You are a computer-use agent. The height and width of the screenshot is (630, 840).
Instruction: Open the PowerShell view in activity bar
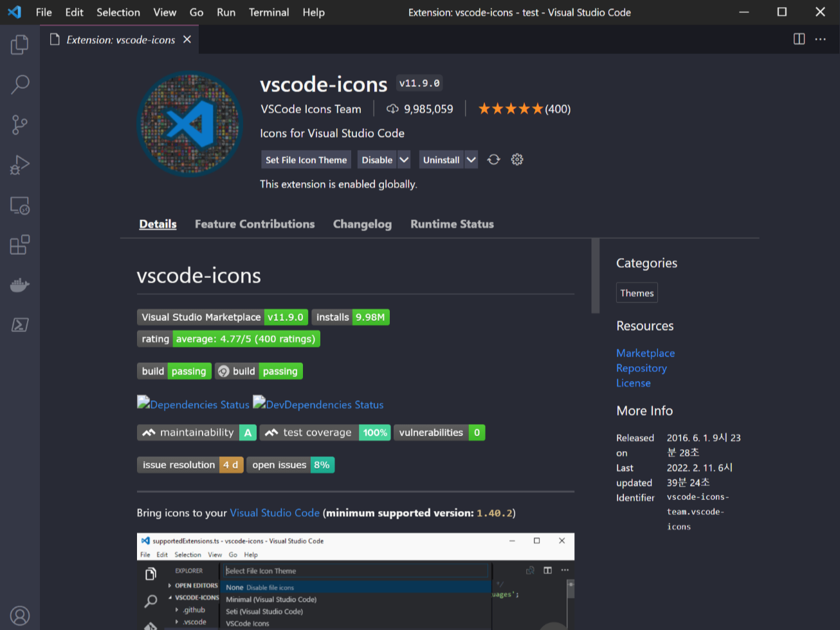click(x=20, y=325)
